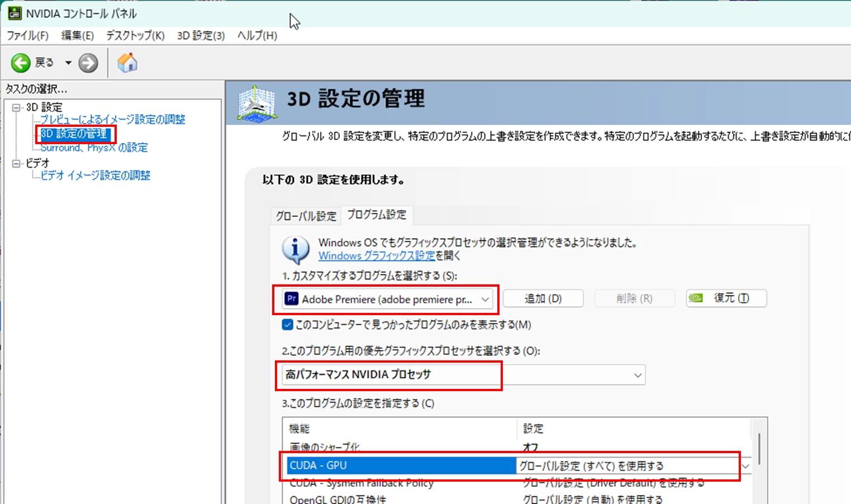
Task: Select the CUDA - GPU row
Action: pyautogui.click(x=401, y=465)
